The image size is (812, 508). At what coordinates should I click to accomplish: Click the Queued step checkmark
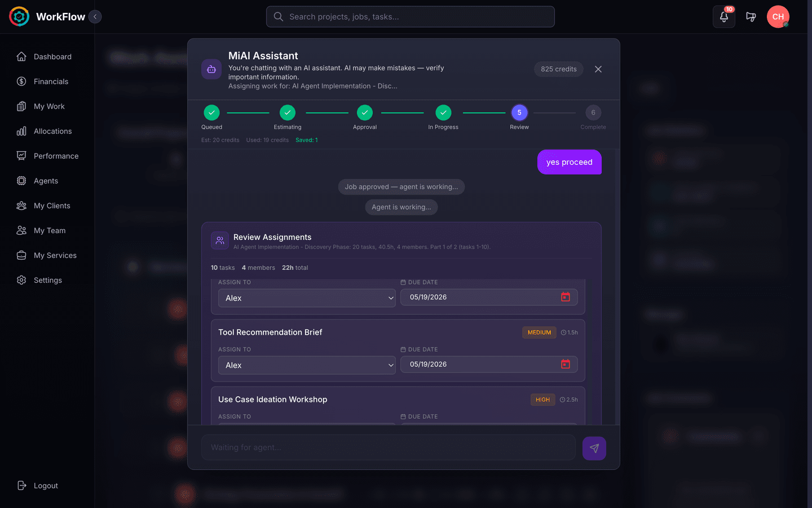(x=211, y=112)
